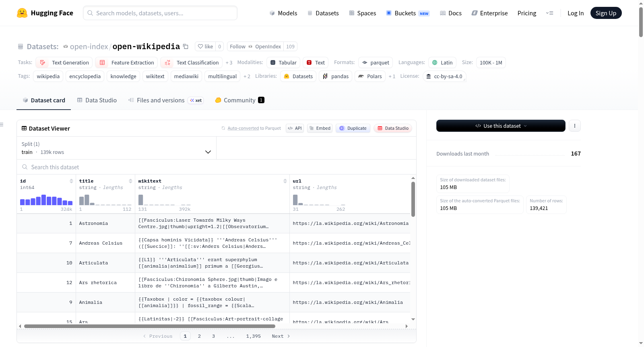
Task: Expand the +2 more tags
Action: [247, 76]
